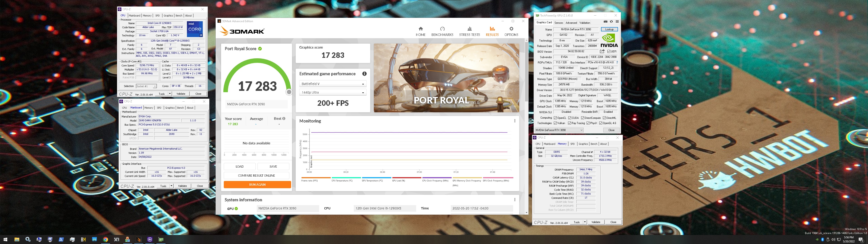868x244 pixels.
Task: Toggle the DirectML checkbox in GPU-Z
Action: coord(604,118)
